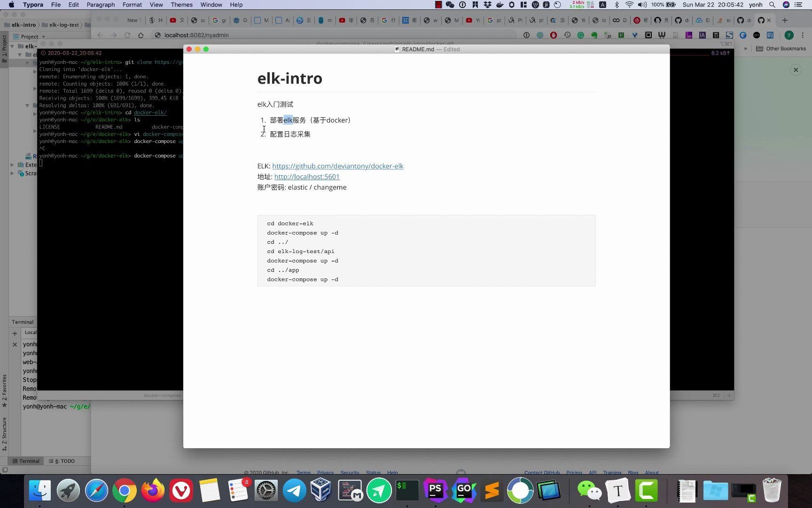This screenshot has height=508, width=812.
Task: Click the docker-elk/ path in the terminal
Action: pyautogui.click(x=150, y=112)
